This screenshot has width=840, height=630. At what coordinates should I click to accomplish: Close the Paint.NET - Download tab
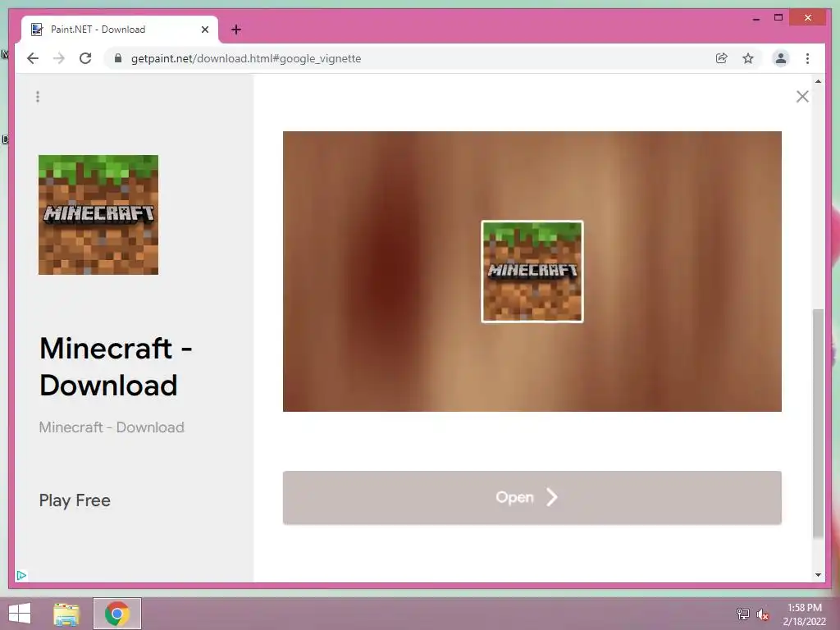pyautogui.click(x=204, y=30)
